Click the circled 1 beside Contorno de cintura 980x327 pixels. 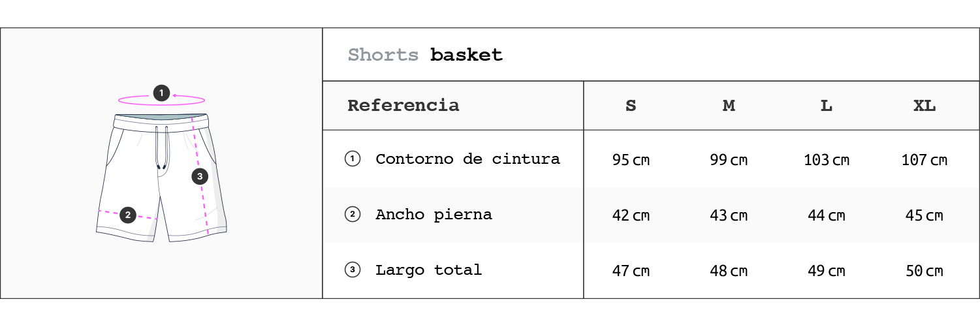click(353, 159)
